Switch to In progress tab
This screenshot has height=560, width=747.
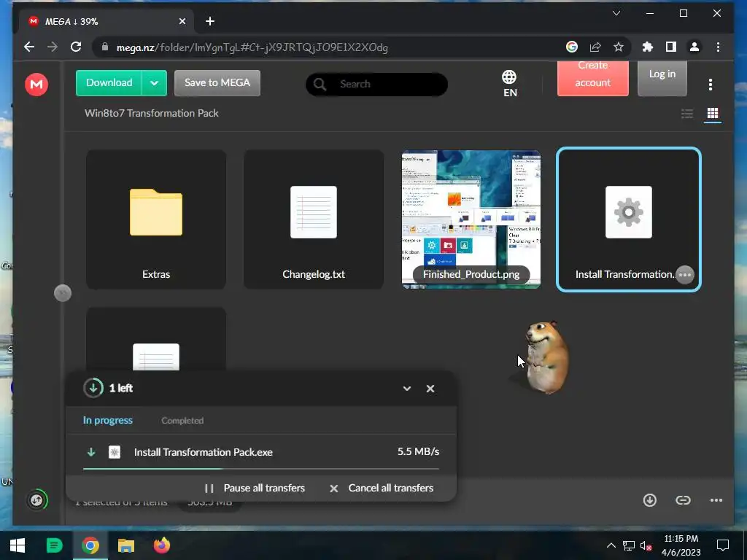coord(108,421)
